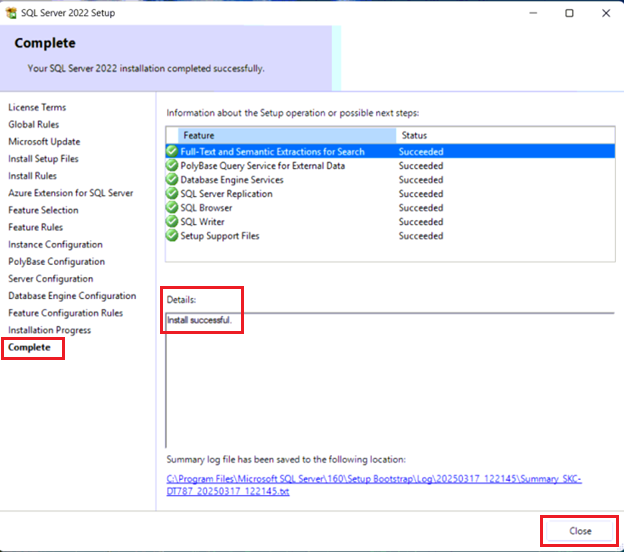Click Succeeded status for Setup Support Files
624x552 pixels.
click(421, 236)
